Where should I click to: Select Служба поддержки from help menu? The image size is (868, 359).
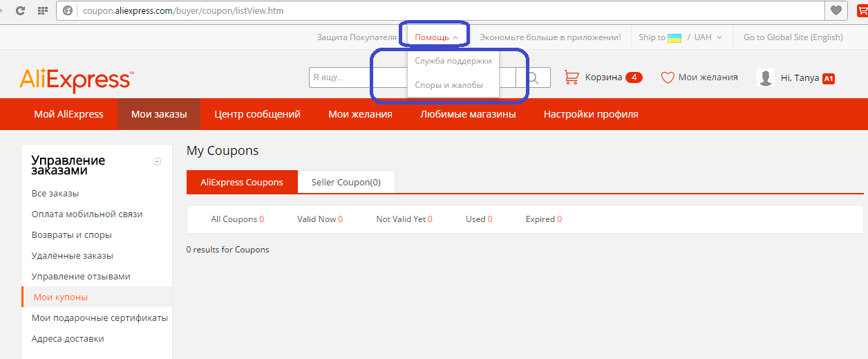tap(453, 61)
